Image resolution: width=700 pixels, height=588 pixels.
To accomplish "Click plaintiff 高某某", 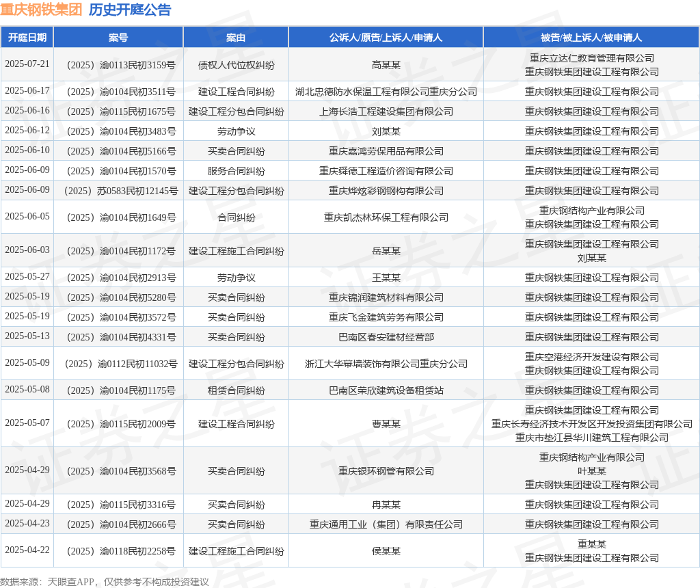I will point(386,65).
